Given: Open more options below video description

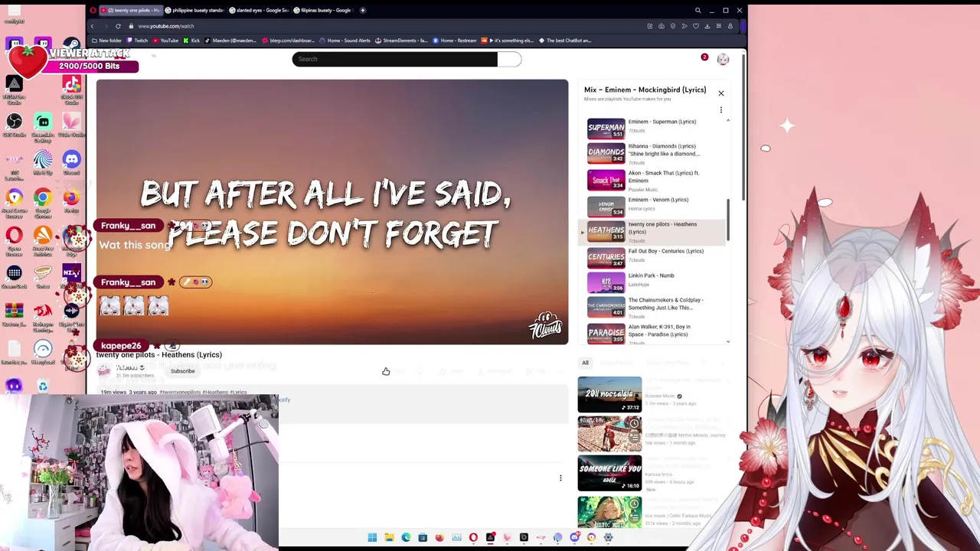Looking at the screenshot, I should (x=560, y=478).
